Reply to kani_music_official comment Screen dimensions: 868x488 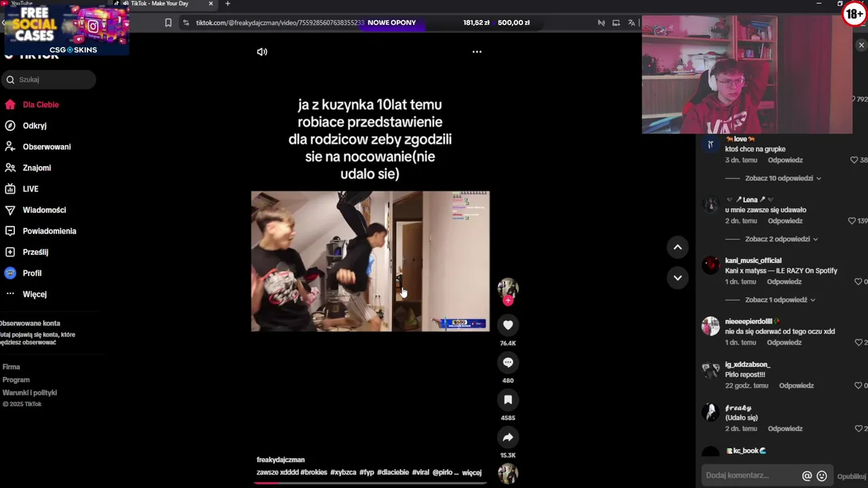[x=784, y=282]
